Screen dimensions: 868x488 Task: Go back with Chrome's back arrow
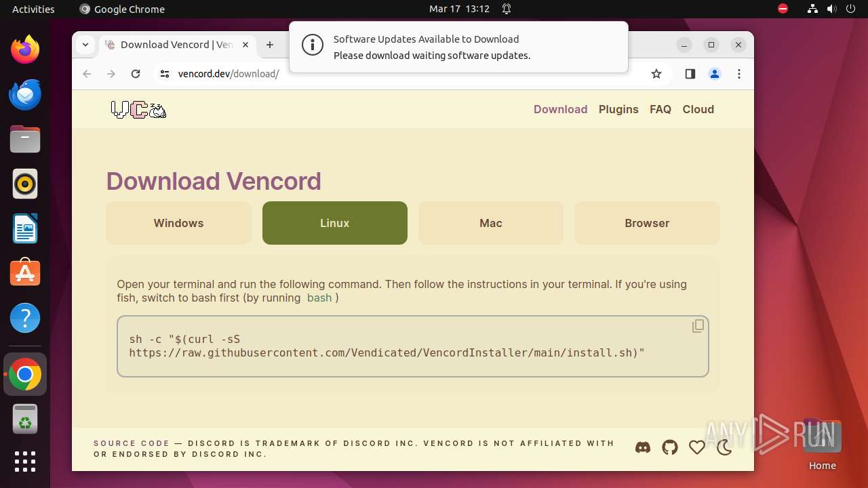click(87, 74)
